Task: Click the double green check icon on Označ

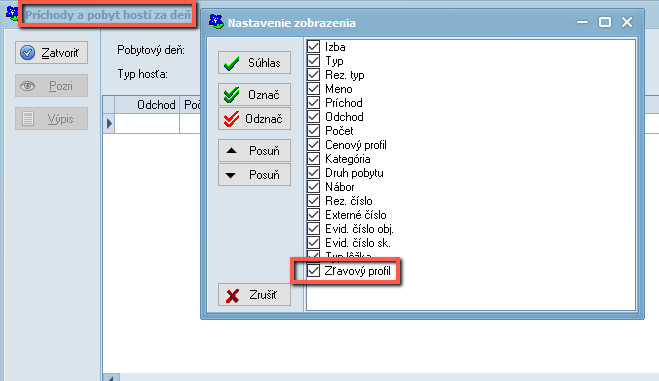Action: tap(232, 95)
